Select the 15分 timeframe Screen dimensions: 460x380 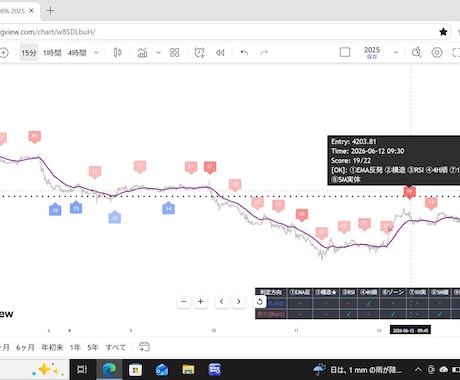pos(29,53)
